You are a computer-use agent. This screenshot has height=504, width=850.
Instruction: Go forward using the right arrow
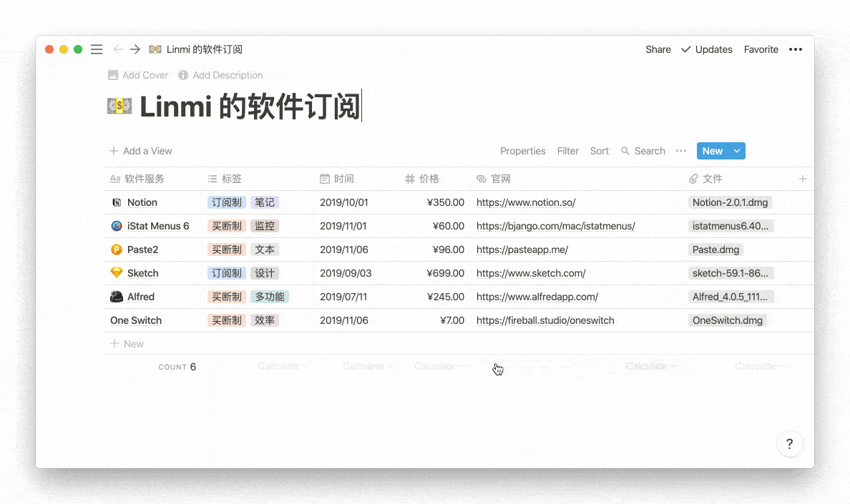tap(135, 49)
